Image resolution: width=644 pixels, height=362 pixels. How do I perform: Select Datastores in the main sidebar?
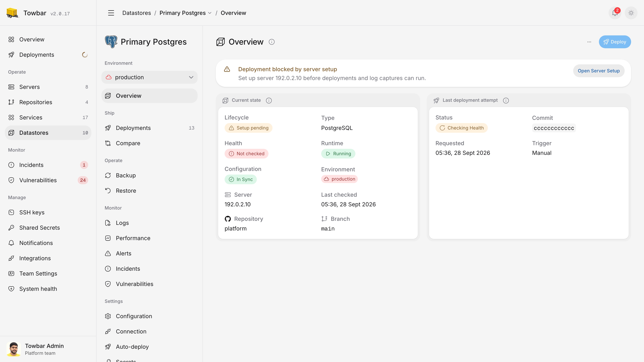(x=48, y=133)
